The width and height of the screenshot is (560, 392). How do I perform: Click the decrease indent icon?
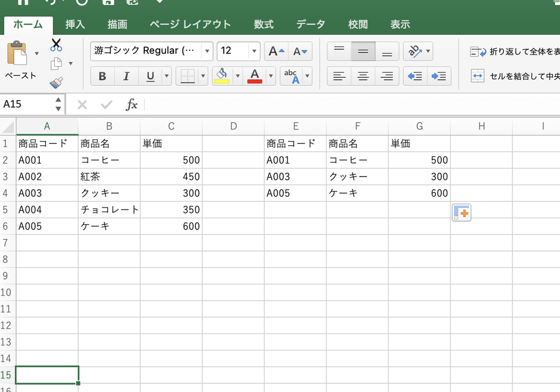[415, 76]
